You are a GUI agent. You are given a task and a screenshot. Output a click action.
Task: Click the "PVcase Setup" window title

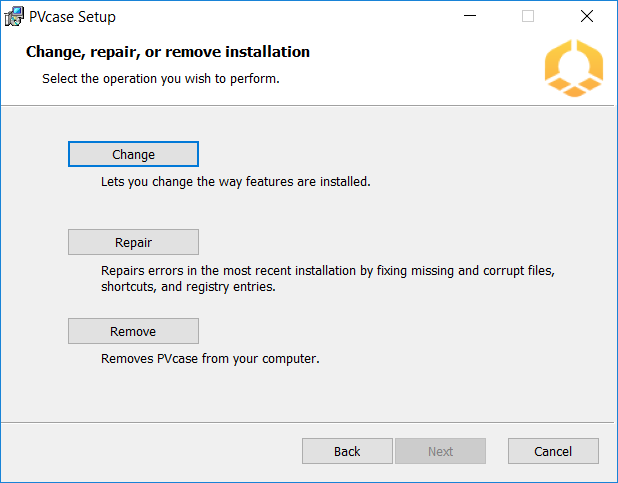tap(73, 17)
